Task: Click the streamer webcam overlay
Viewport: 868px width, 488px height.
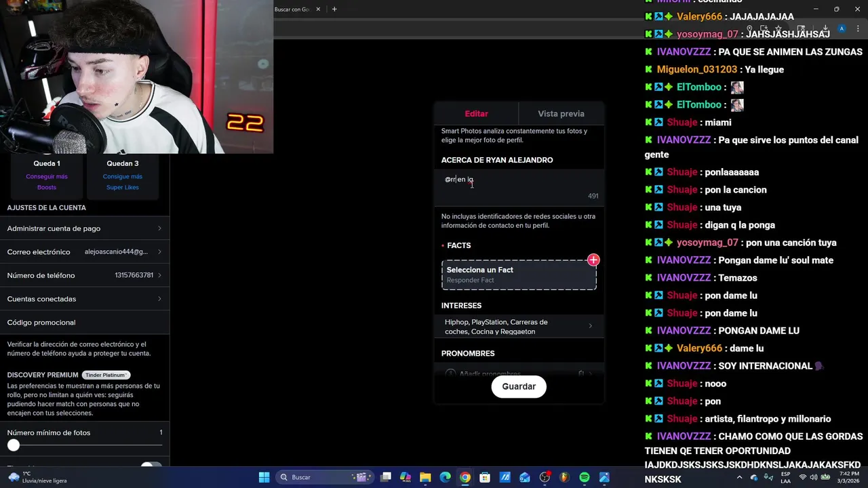Action: coord(136,77)
